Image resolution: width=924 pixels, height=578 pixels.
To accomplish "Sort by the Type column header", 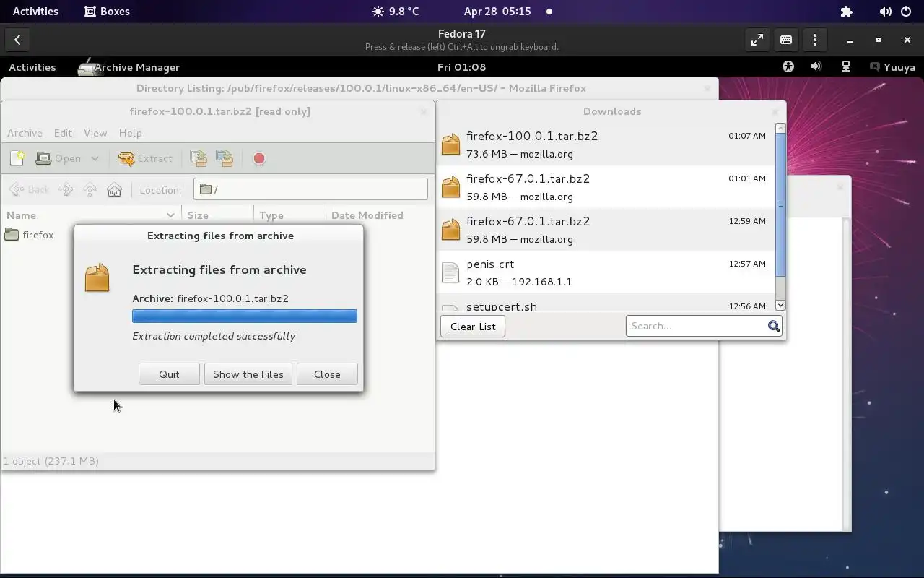I will [x=289, y=215].
